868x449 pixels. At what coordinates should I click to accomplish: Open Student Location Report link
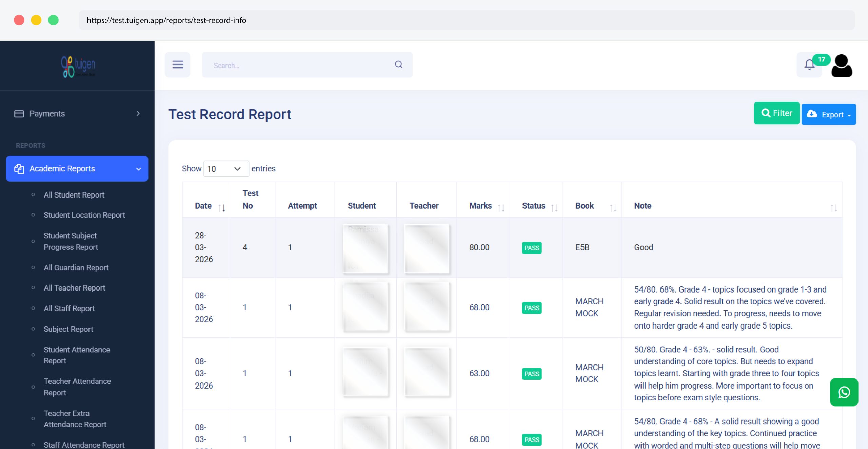pos(84,215)
